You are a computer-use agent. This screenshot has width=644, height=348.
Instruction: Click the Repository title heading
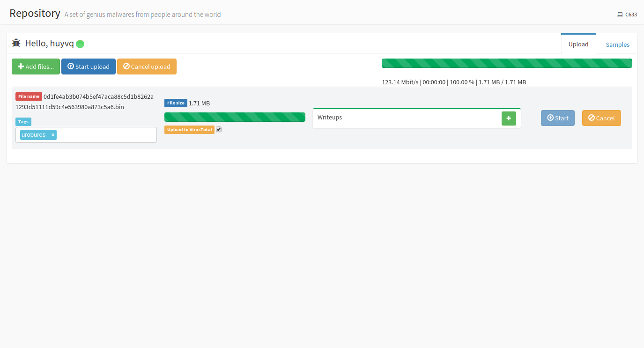(35, 13)
